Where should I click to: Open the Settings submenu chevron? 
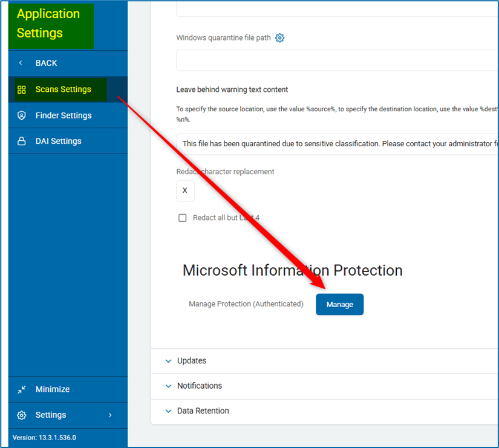110,415
